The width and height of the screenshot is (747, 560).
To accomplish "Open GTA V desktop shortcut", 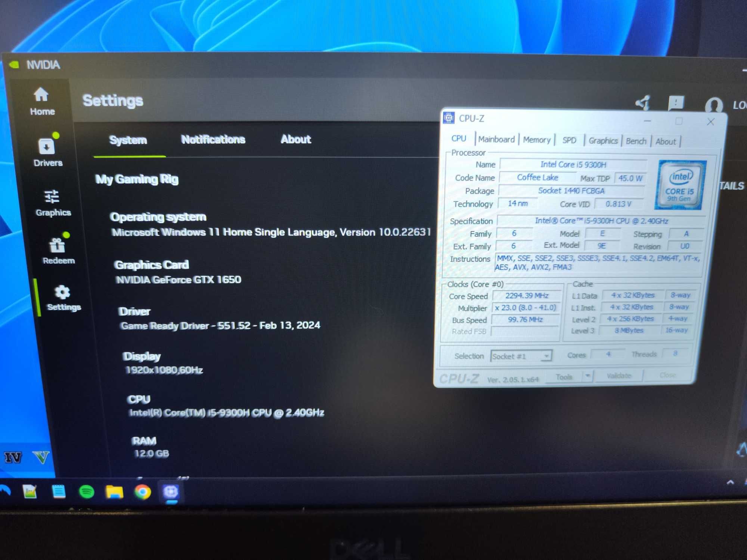I will pyautogui.click(x=41, y=457).
